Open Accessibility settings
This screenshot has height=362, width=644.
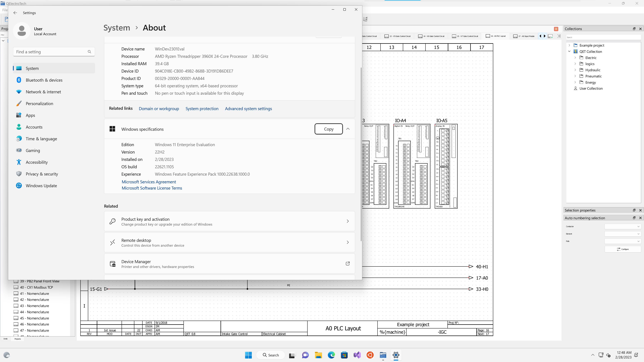(54, 162)
